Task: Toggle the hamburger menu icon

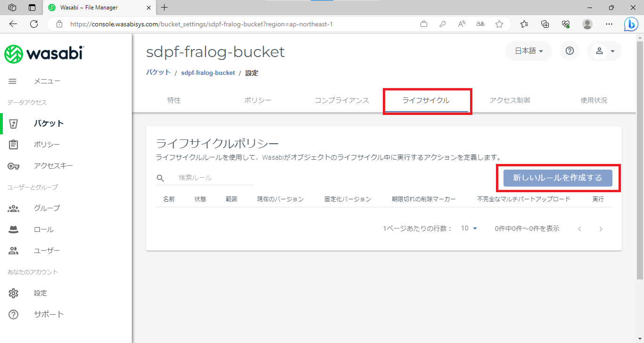Action: 13,81
